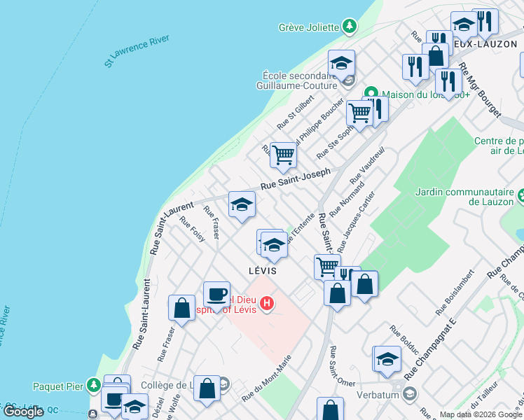Click the shopping bag marker near Vieux-Lauzon label

click(x=436, y=56)
